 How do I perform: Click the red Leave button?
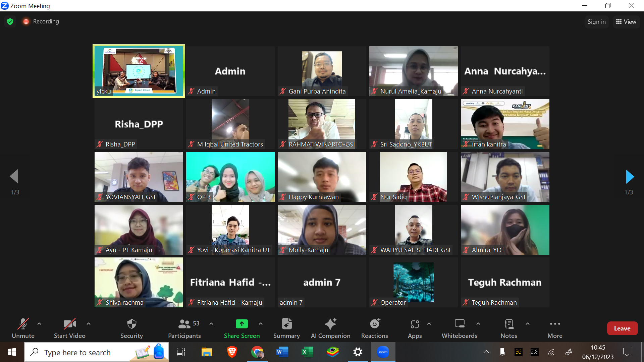point(622,328)
